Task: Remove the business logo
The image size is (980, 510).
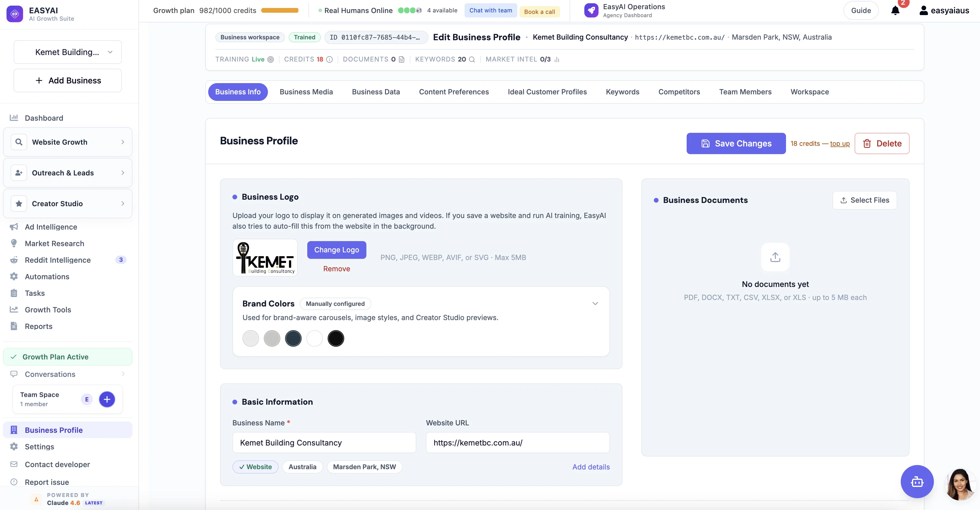Action: (336, 269)
